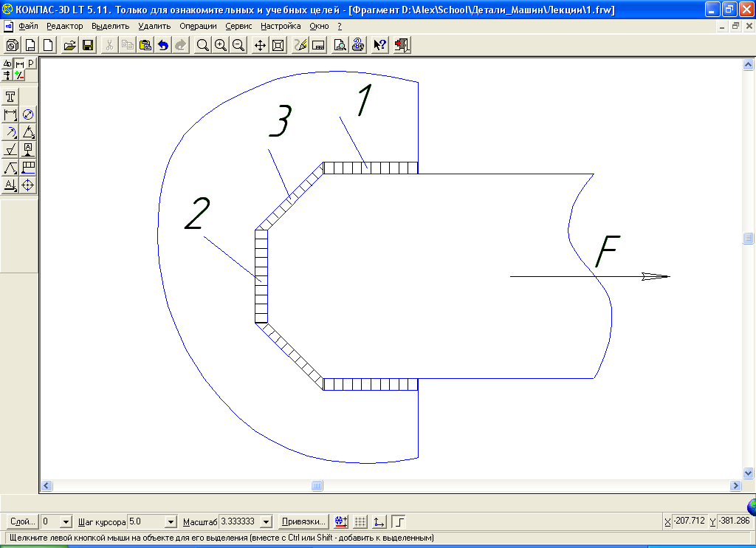Open the Редактор menu
Viewport: 756px width, 548px height.
pos(65,26)
